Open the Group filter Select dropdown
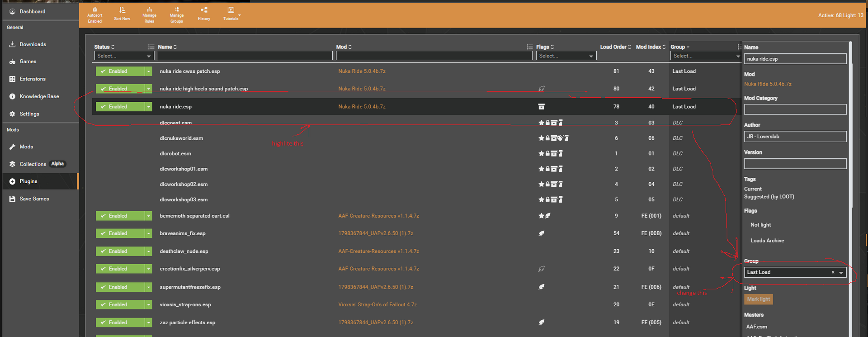Screen dimensions: 868x337 pos(706,56)
